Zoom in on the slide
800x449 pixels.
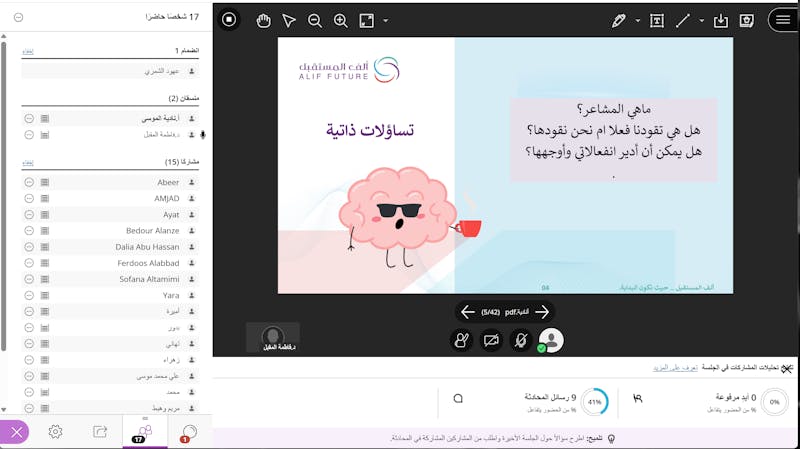coord(340,20)
